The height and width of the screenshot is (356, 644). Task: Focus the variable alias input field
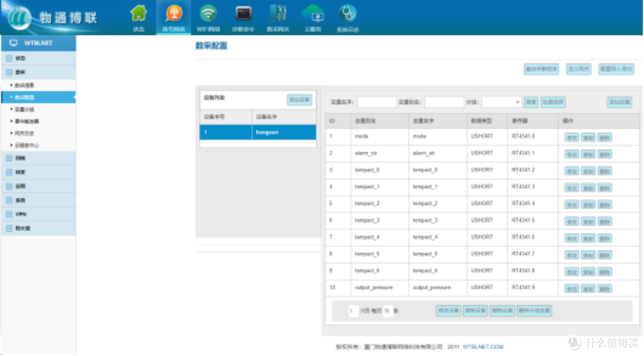(x=444, y=102)
